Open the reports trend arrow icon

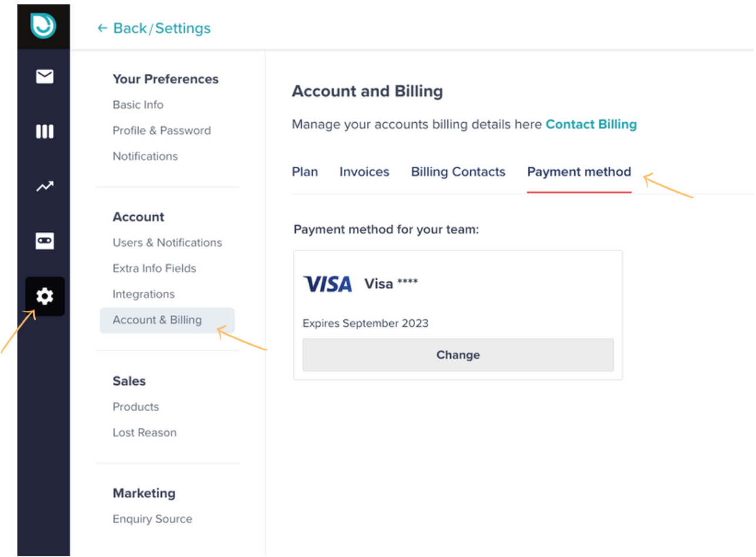tap(45, 186)
